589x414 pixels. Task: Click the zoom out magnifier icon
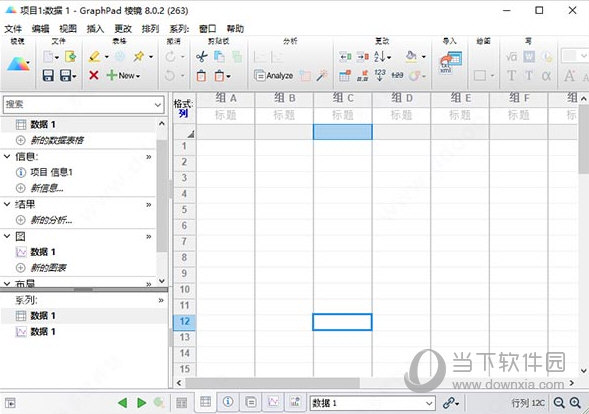pyautogui.click(x=559, y=403)
